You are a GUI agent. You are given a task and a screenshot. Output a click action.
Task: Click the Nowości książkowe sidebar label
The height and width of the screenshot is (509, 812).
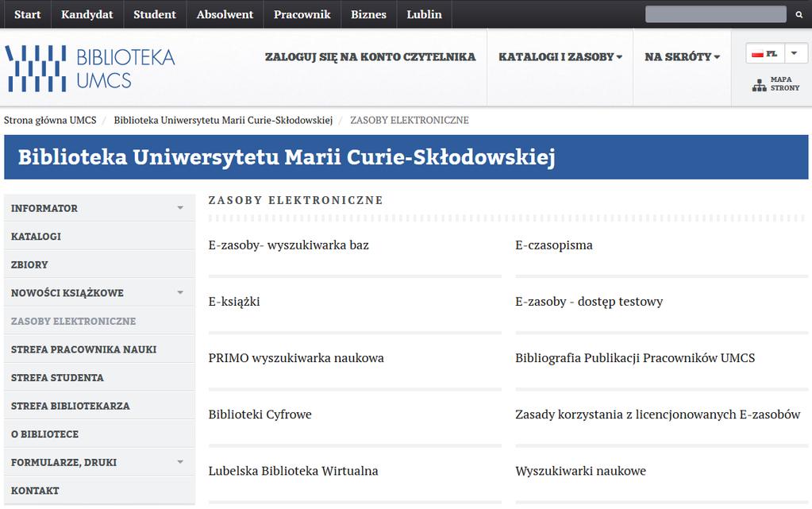(x=67, y=293)
